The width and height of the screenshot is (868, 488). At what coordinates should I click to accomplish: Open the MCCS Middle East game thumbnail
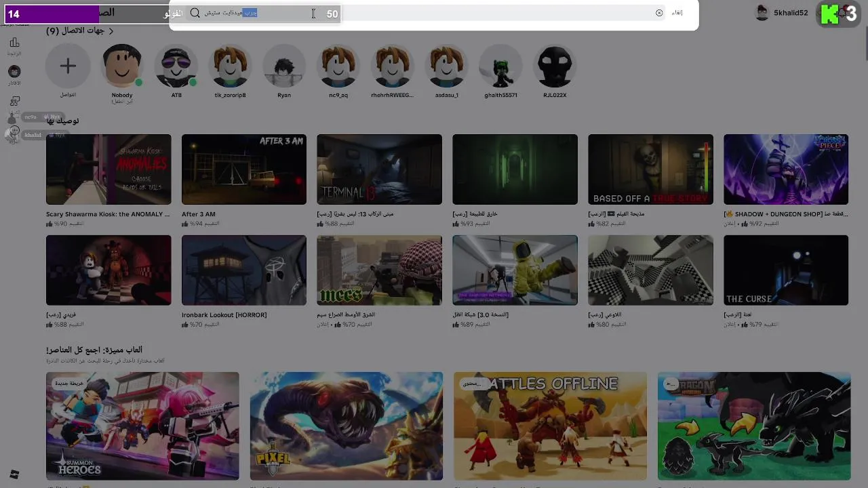(379, 270)
